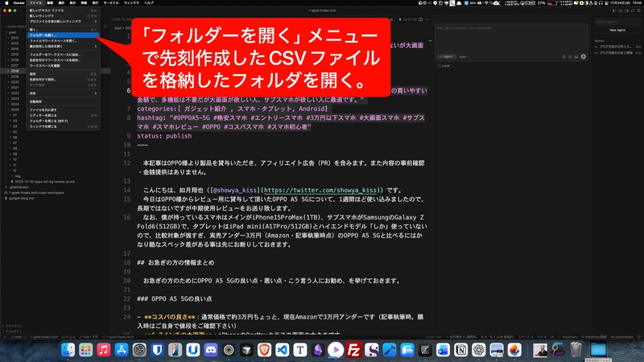Viewport: 644px width, 362px height.
Task: Open the Unread U icon in Dock
Action: point(193,350)
